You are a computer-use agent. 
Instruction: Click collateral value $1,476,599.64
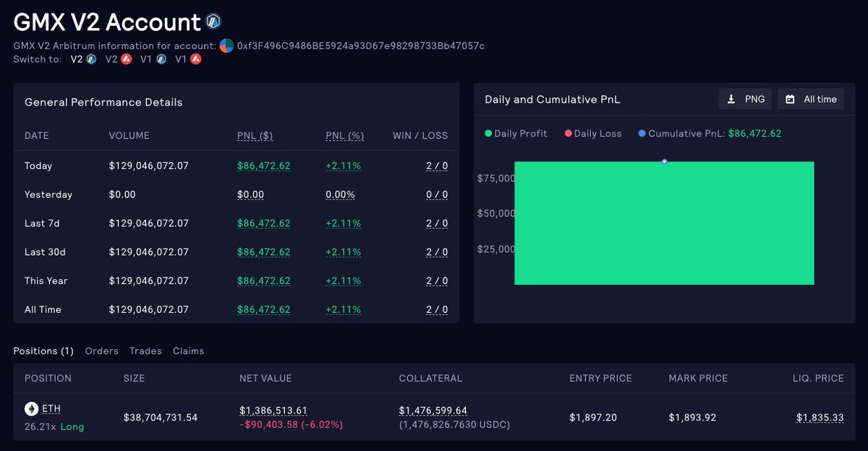pos(433,410)
